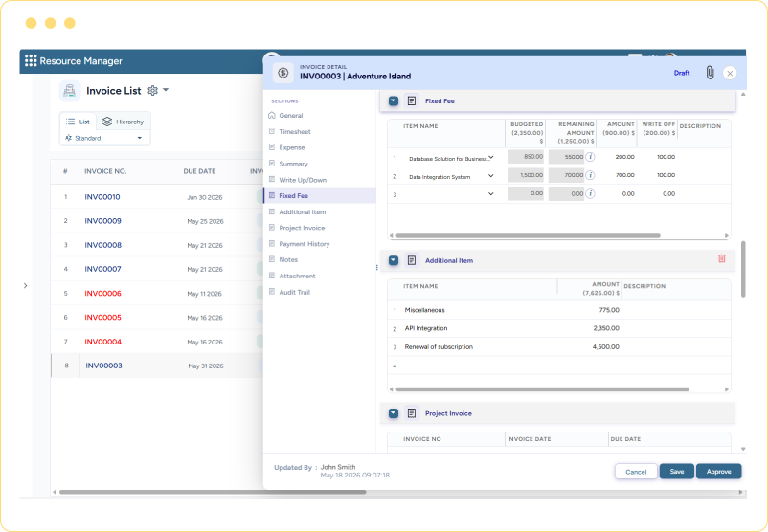Go to Additional Item section in sidebar
This screenshot has width=768, height=532.
pos(303,211)
